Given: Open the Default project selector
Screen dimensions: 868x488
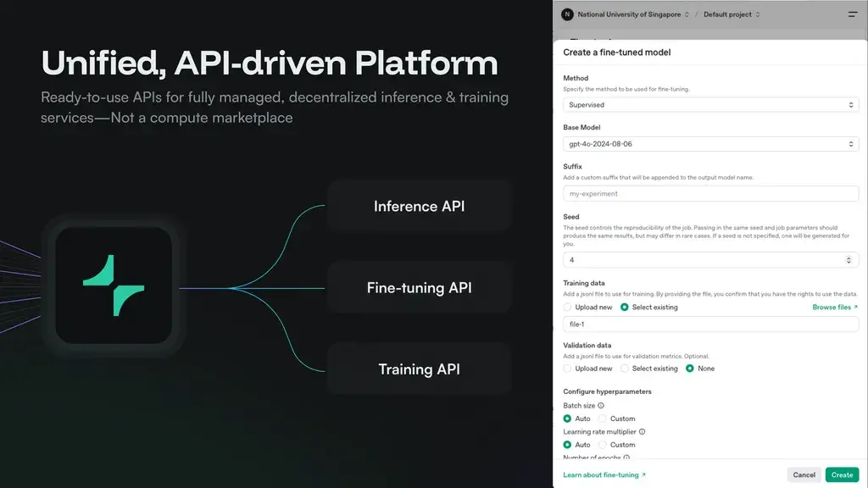Looking at the screenshot, I should [732, 14].
